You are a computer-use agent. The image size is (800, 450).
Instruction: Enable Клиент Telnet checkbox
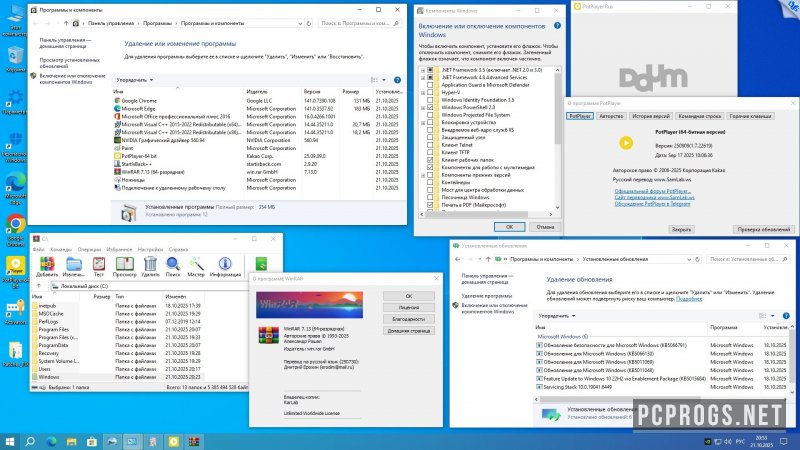coord(430,145)
